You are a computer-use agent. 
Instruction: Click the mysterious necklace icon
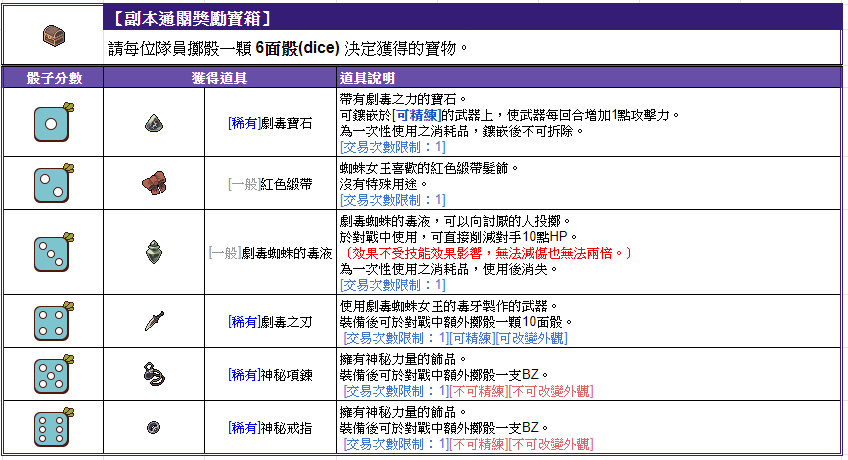154,375
